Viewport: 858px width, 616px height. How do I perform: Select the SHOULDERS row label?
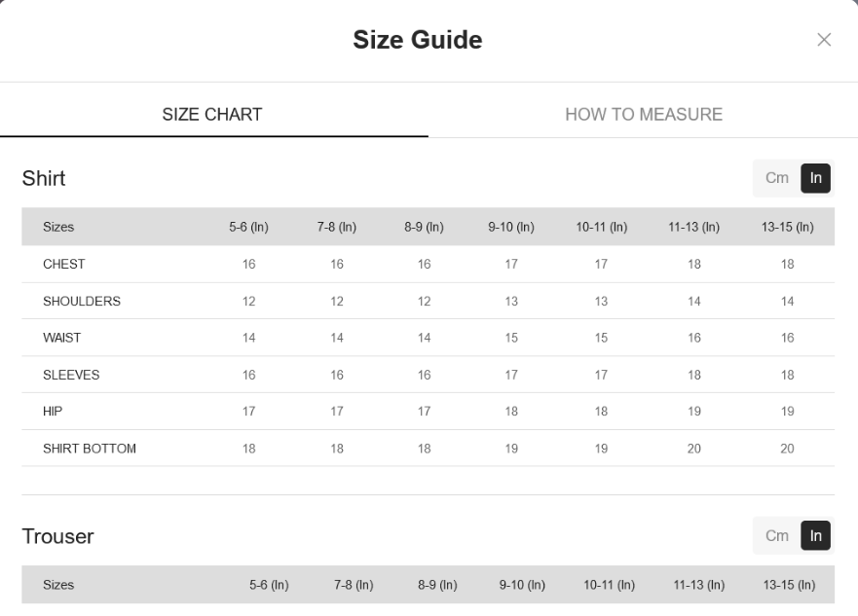82,301
